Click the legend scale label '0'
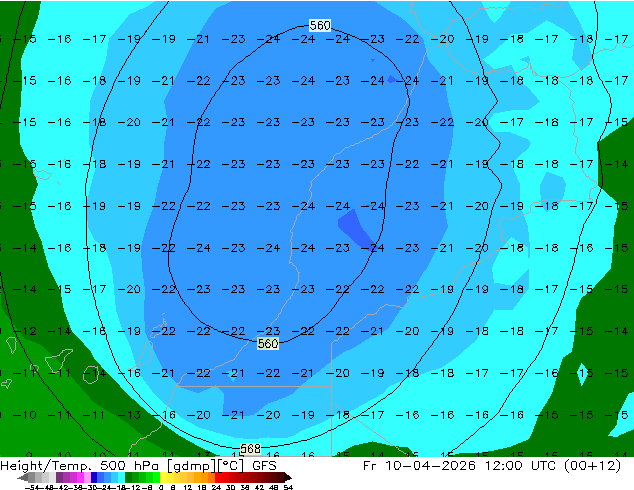The height and width of the screenshot is (490, 634). pos(161,488)
